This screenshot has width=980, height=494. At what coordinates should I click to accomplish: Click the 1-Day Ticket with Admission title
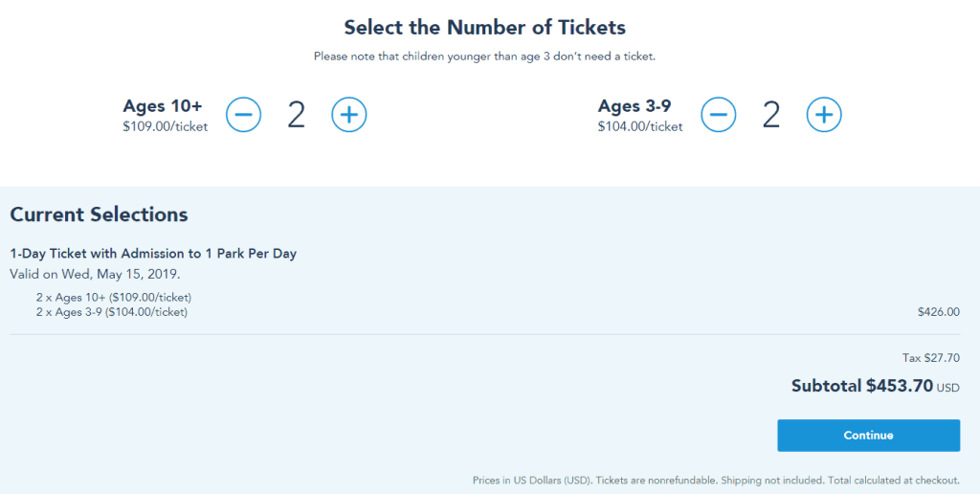(x=153, y=254)
